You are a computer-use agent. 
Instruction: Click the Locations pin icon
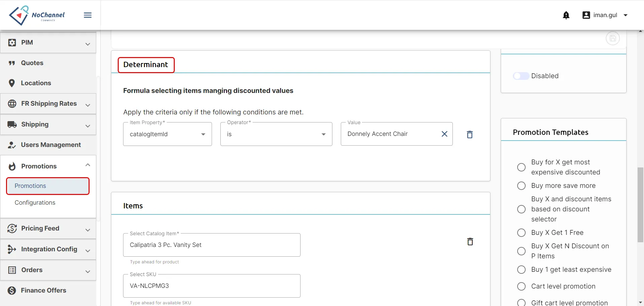12,83
